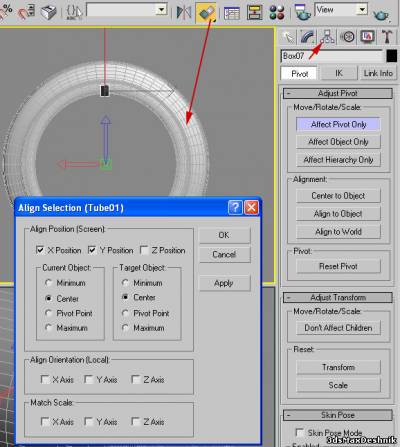Open the Utilities hammer panel

point(387,36)
